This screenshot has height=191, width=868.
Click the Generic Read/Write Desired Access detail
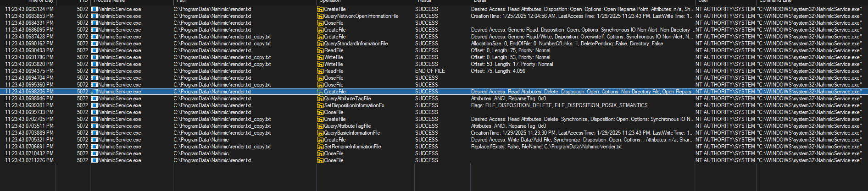click(581, 37)
